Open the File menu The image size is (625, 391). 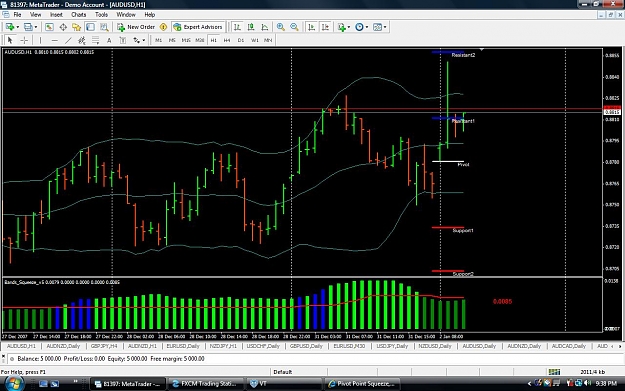18,15
